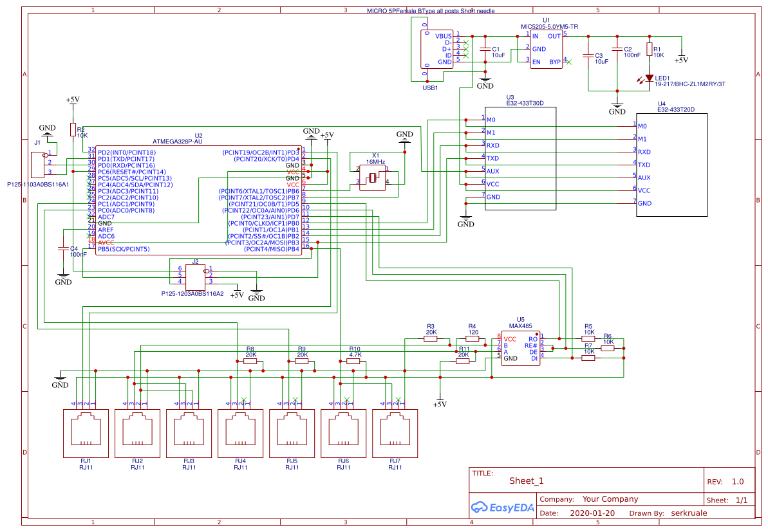
Task: Select the LED1 diode symbol
Action: point(648,78)
